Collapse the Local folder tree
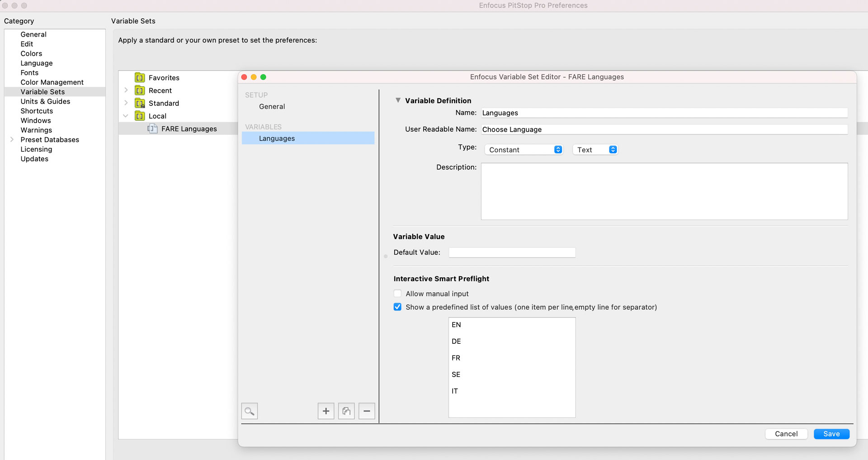The height and width of the screenshot is (460, 868). [x=126, y=116]
